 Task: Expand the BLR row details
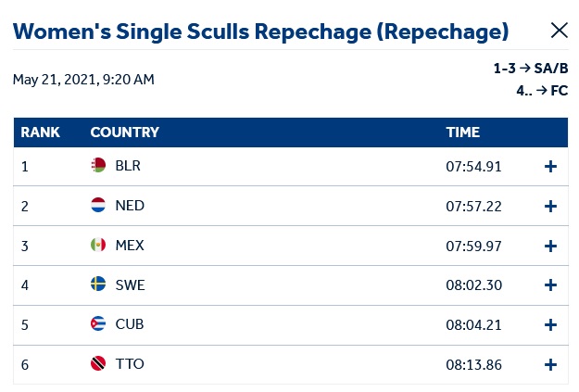[x=550, y=167]
